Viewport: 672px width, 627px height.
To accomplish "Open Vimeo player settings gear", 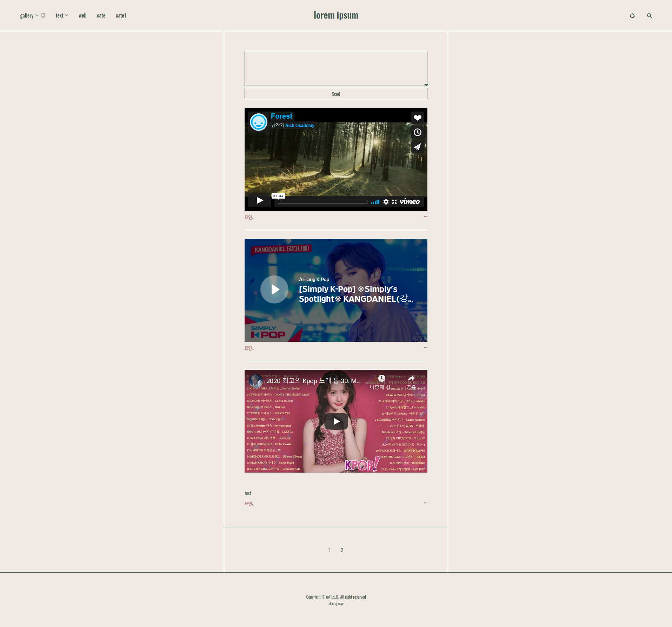I will click(x=386, y=202).
